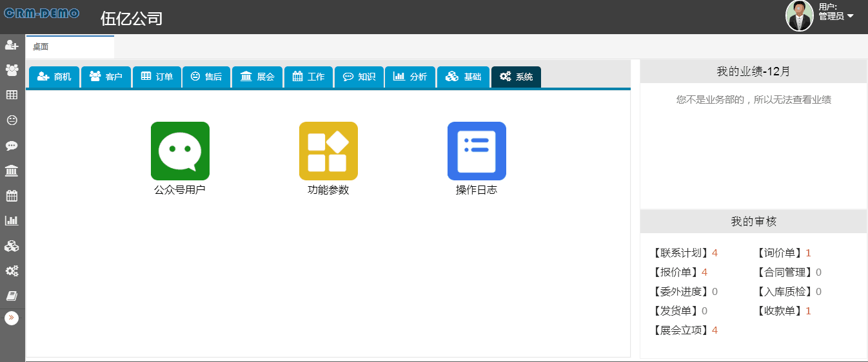
Task: Click the sidebar add-user (商机) icon
Action: (x=12, y=45)
